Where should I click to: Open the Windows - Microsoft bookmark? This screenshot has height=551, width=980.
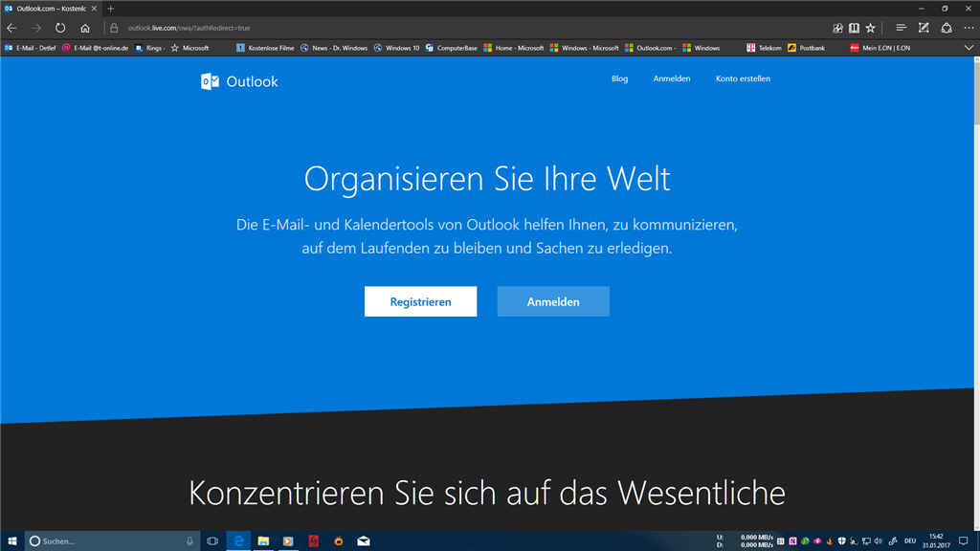point(584,48)
